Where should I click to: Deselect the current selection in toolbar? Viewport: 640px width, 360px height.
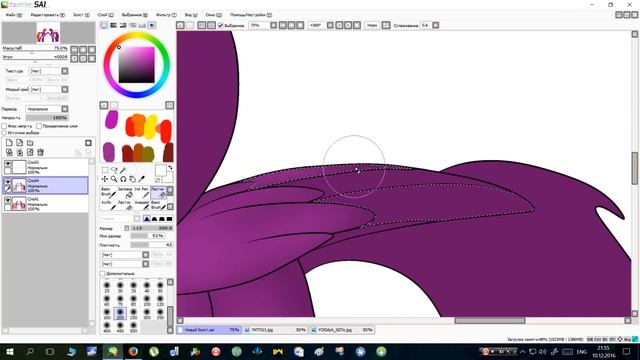coord(202,25)
